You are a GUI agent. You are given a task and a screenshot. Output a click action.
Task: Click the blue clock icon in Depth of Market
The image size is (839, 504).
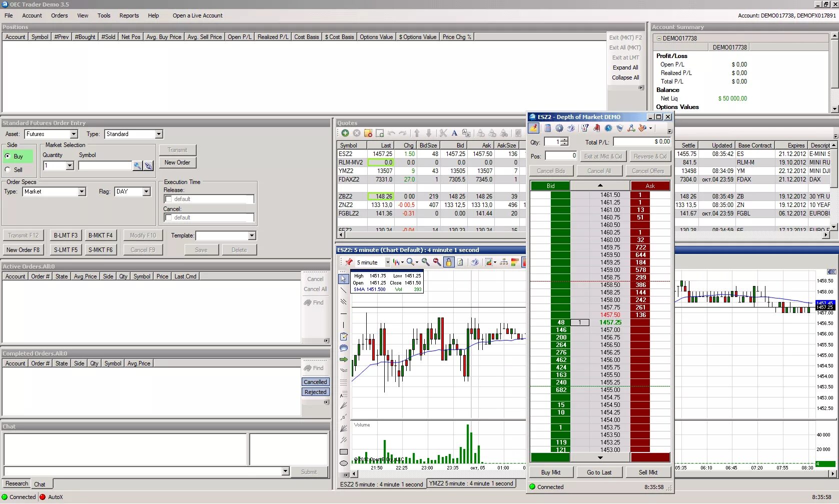(x=608, y=128)
